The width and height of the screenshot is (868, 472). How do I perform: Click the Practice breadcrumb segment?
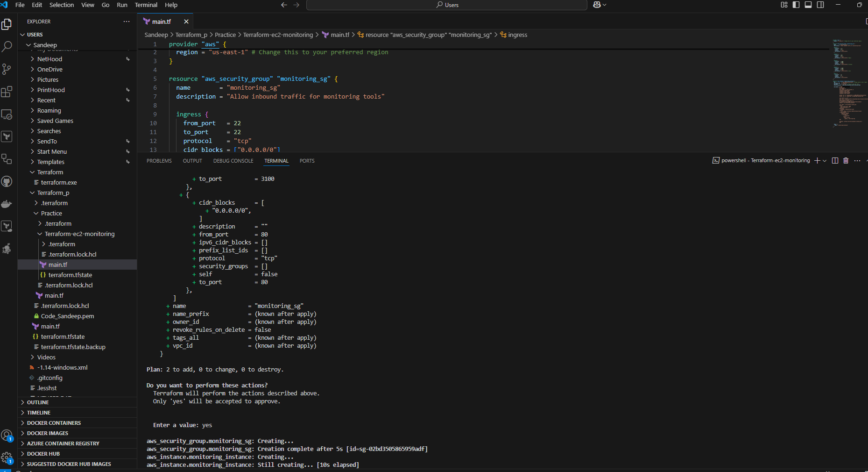coord(225,35)
